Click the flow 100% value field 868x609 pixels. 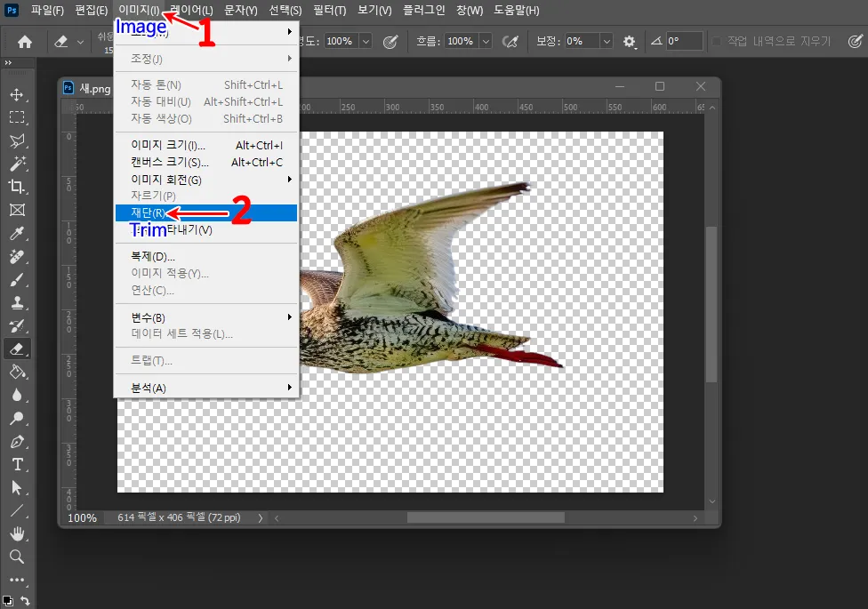pos(462,42)
